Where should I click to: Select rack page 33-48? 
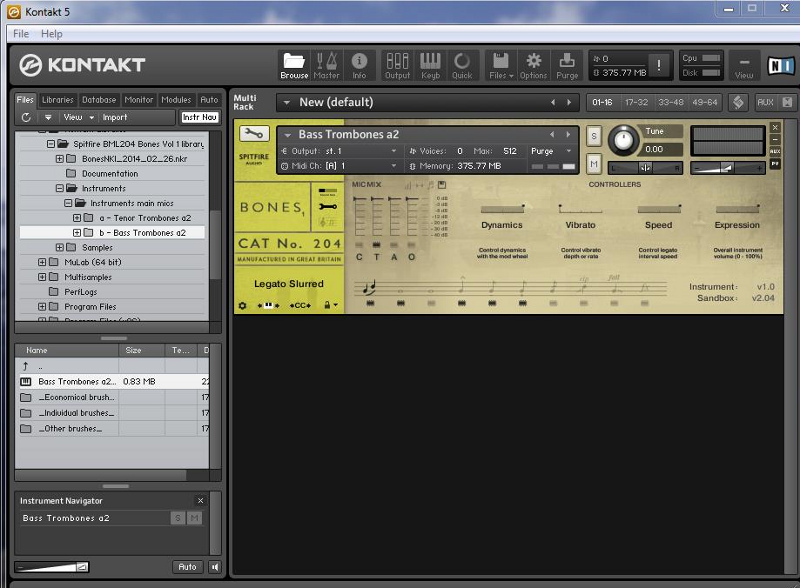670,102
